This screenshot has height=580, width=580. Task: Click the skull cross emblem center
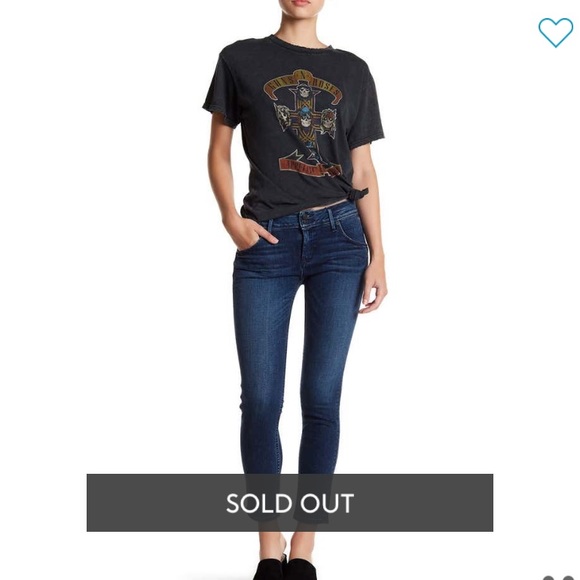point(305,119)
